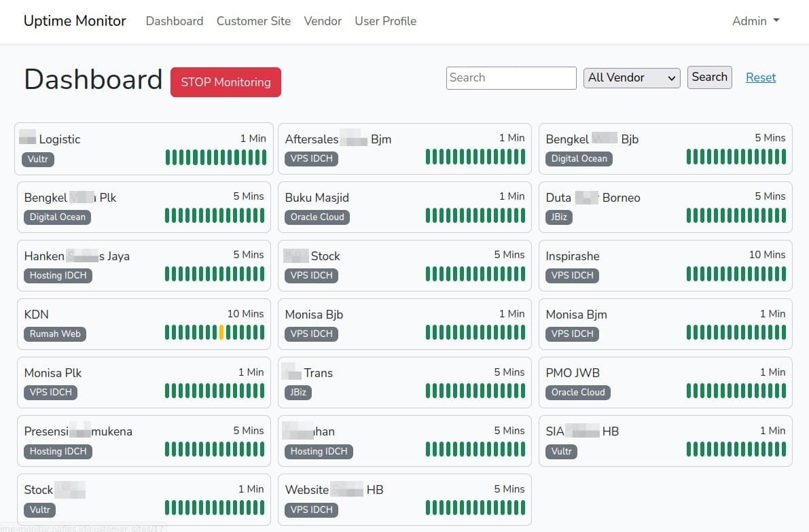
Task: Navigate to User Profile
Action: pos(385,21)
